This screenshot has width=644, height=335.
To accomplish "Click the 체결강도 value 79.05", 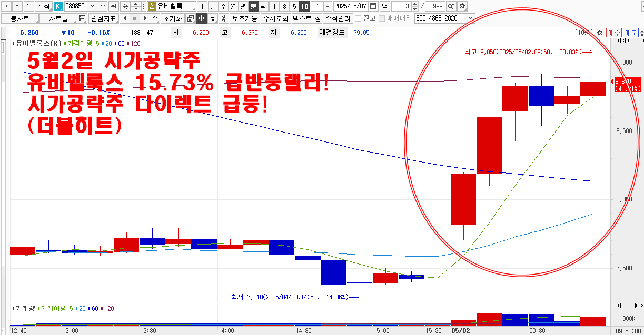I will [x=362, y=33].
